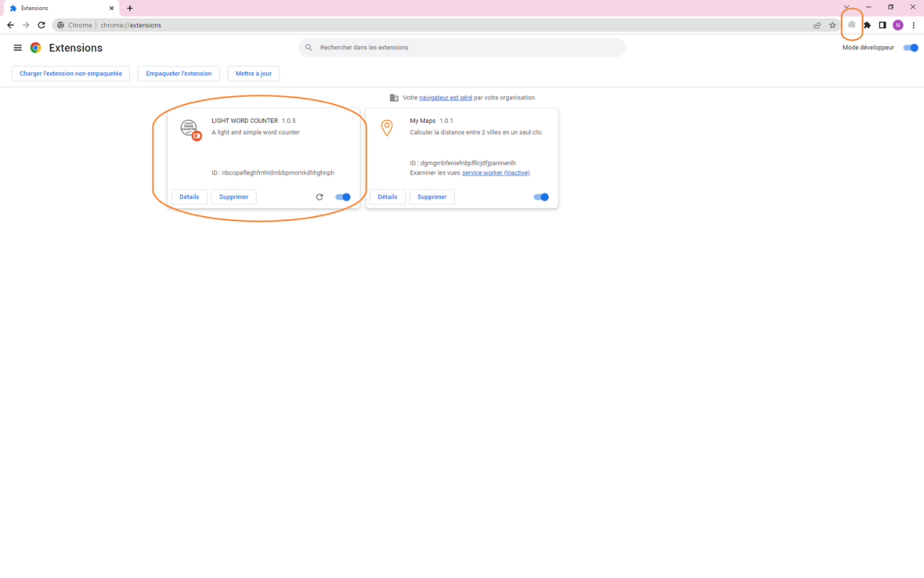Disable Mode développeur toggle
The height and width of the screenshot is (578, 924).
(911, 48)
